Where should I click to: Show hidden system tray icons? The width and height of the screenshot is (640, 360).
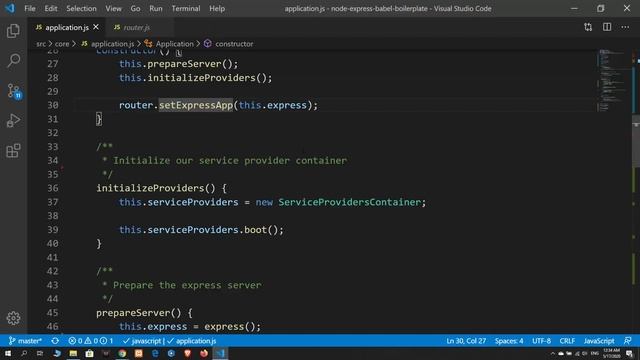[x=553, y=353]
